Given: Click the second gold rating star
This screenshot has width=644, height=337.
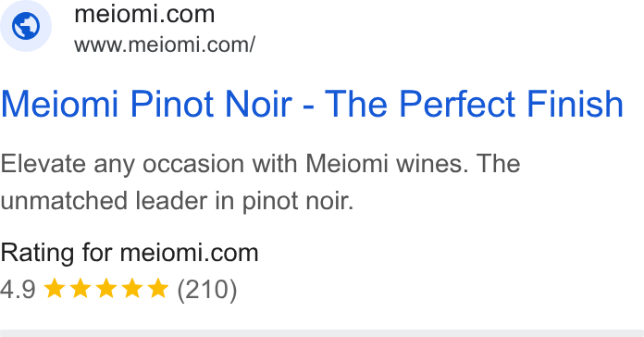Looking at the screenshot, I should pyautogui.click(x=80, y=288).
